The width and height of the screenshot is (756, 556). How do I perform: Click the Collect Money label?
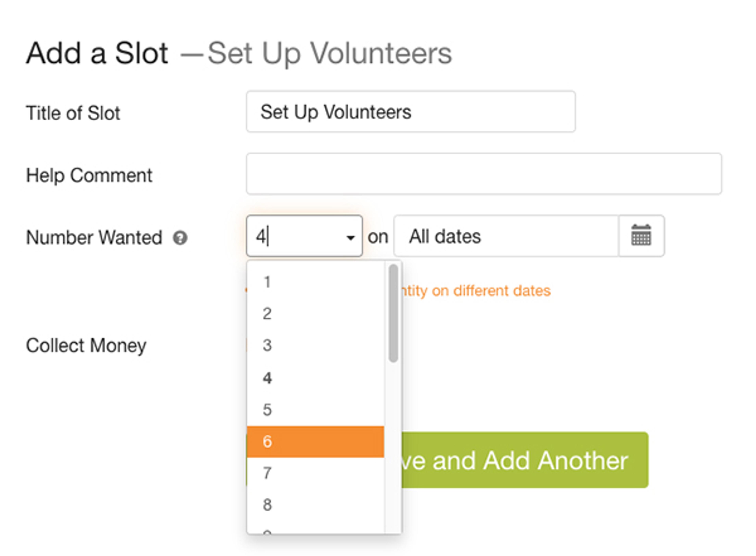(x=86, y=346)
